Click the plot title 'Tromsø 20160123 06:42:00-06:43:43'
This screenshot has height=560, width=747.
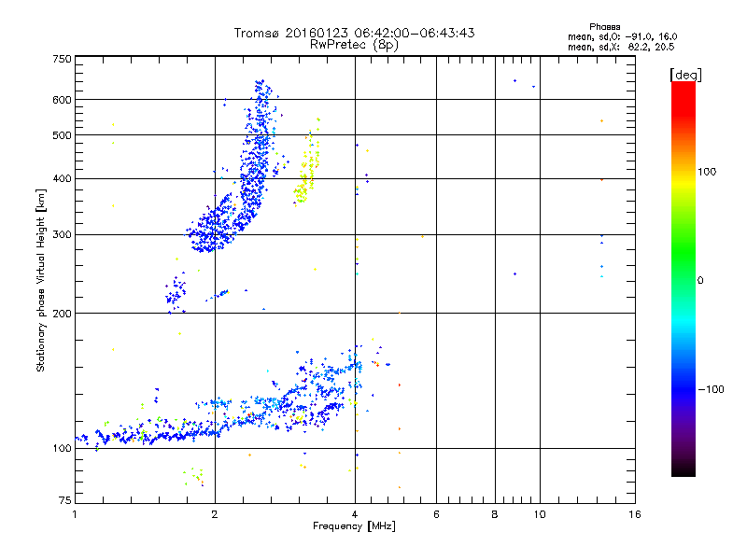pyautogui.click(x=354, y=33)
